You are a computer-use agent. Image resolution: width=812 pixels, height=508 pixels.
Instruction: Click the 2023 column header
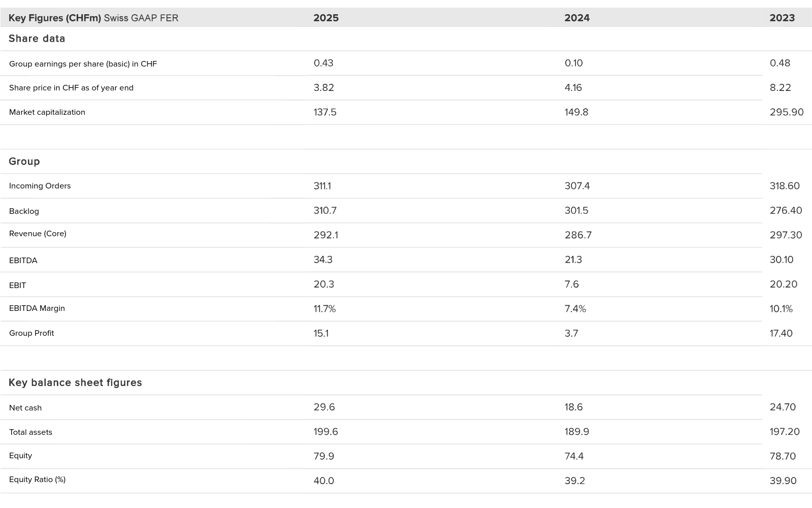point(782,18)
